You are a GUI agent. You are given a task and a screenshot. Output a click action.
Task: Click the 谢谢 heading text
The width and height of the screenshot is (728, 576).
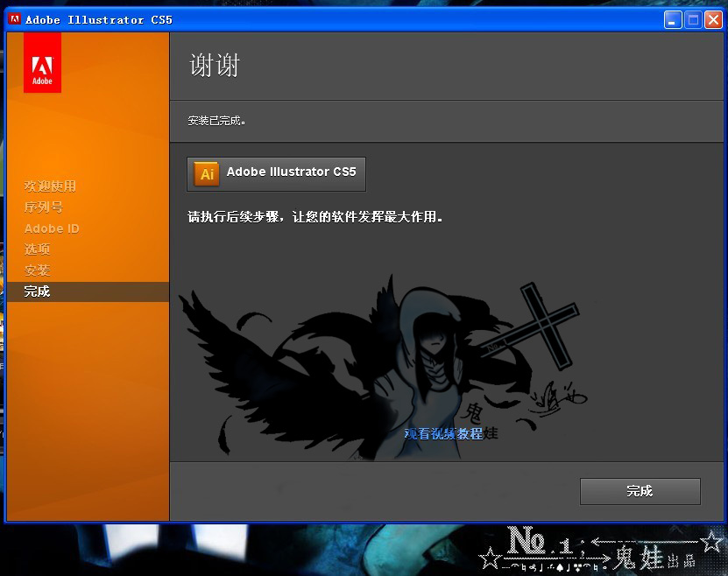point(215,66)
